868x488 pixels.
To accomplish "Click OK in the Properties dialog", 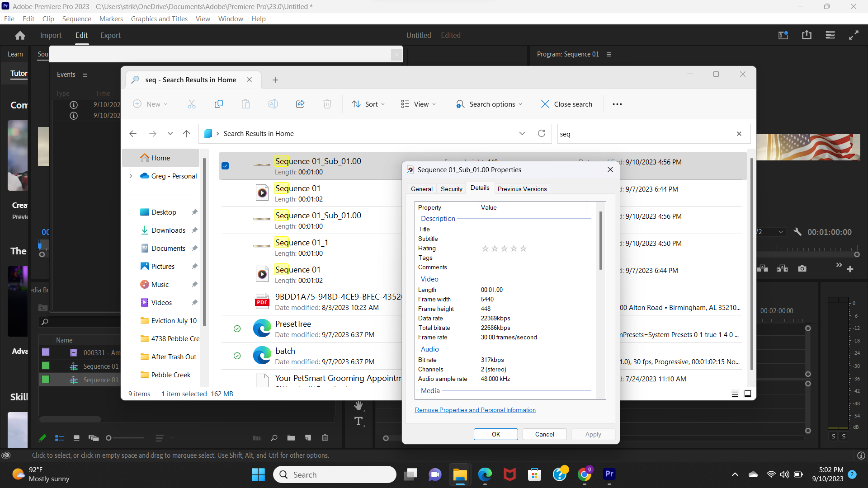I will (495, 434).
